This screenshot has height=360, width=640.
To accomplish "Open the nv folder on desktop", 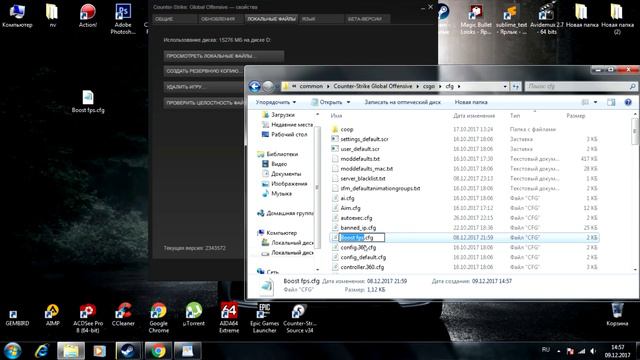I will tap(52, 16).
